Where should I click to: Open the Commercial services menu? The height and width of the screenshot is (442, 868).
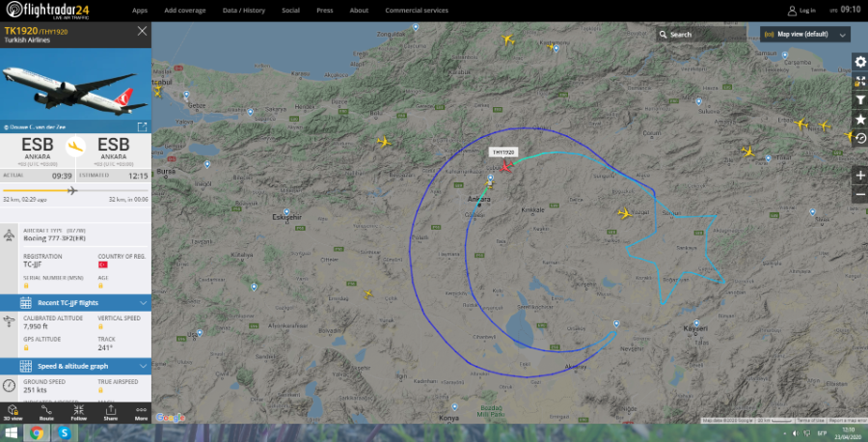(x=417, y=11)
